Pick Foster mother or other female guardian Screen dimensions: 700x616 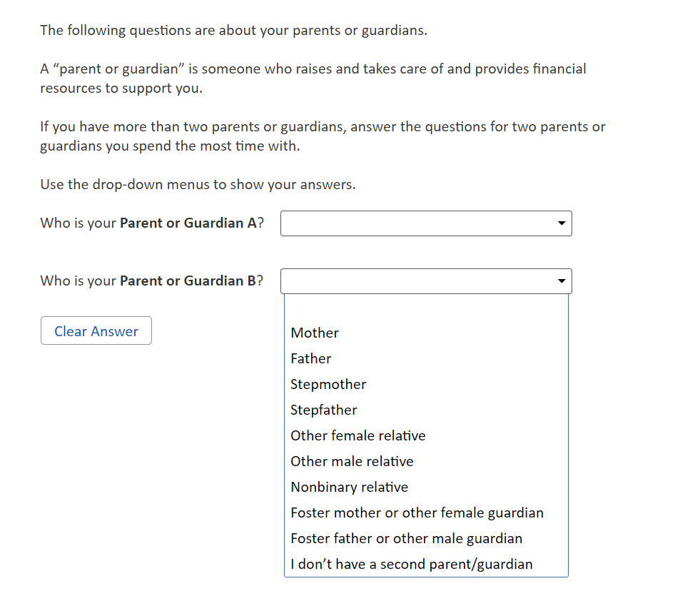click(417, 513)
